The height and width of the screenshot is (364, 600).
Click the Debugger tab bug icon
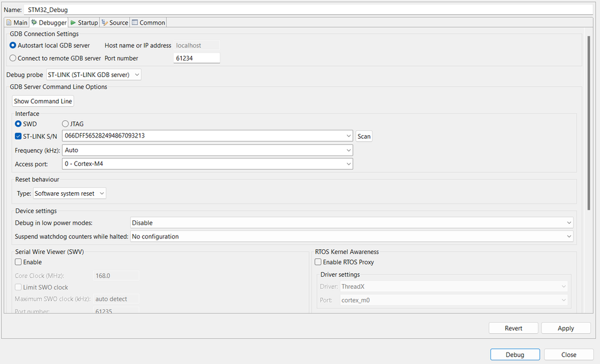[34, 22]
